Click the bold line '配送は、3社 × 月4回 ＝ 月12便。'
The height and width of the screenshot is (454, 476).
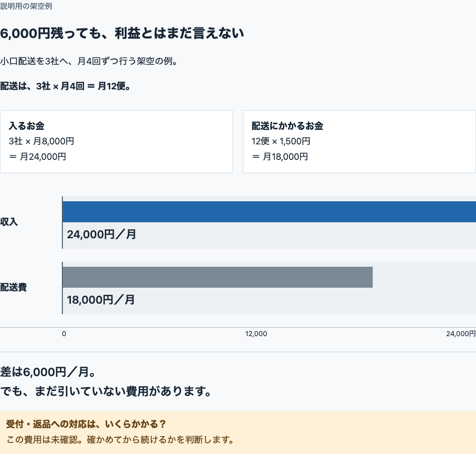[65, 86]
